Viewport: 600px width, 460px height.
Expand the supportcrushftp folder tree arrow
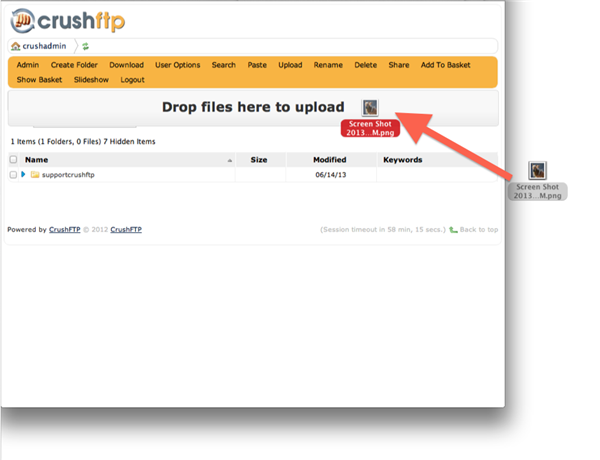point(24,175)
